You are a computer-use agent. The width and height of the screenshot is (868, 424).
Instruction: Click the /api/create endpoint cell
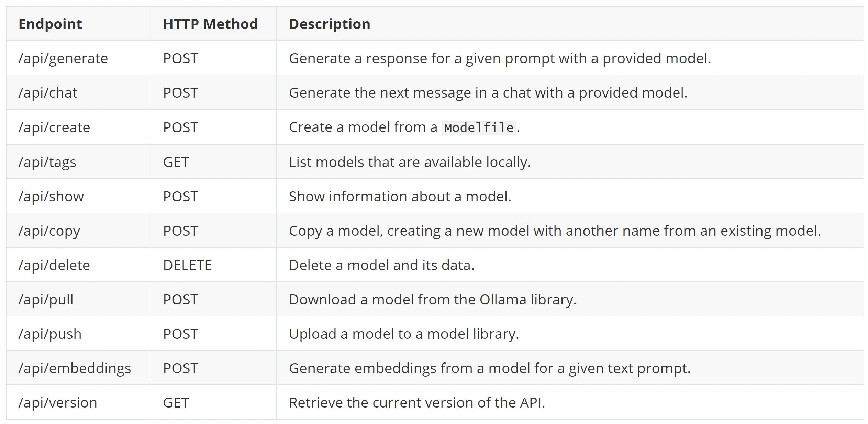click(x=54, y=127)
